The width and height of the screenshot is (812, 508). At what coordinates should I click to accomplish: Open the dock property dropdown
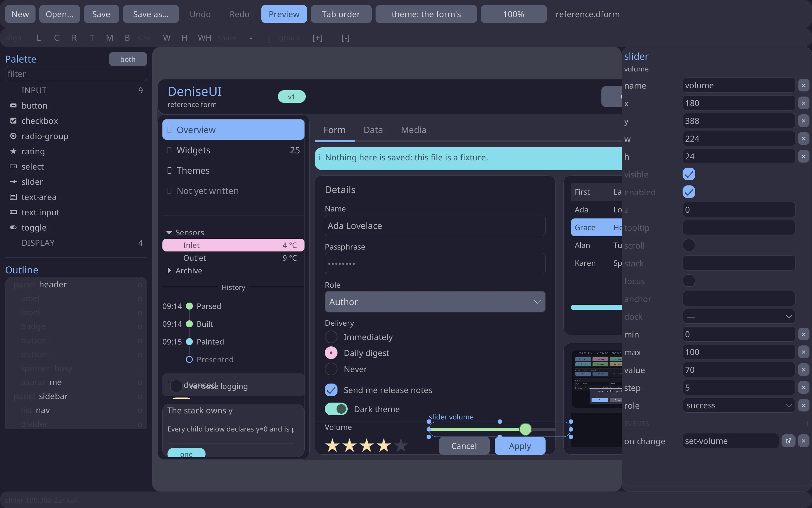(x=738, y=317)
